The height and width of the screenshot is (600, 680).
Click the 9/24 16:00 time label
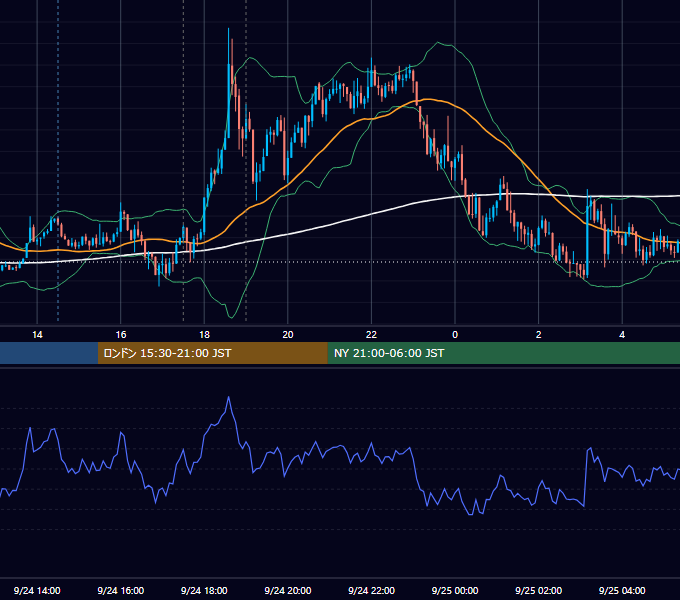pyautogui.click(x=121, y=590)
